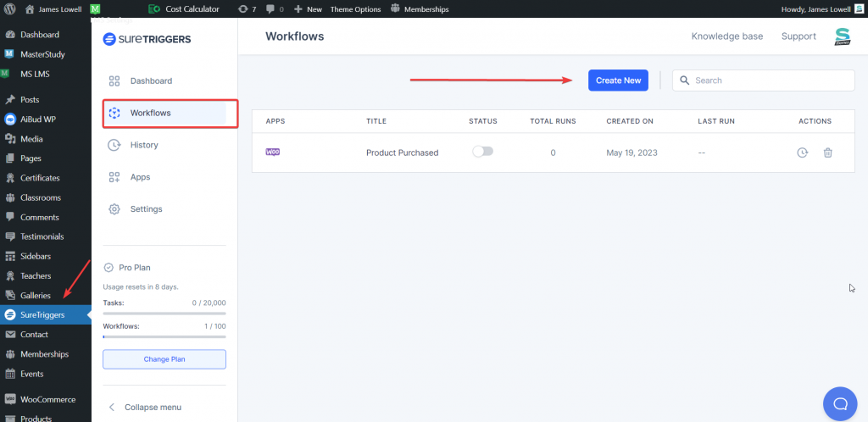The height and width of the screenshot is (422, 868).
Task: Toggle the Product Purchased workflow status switch
Action: pos(482,152)
